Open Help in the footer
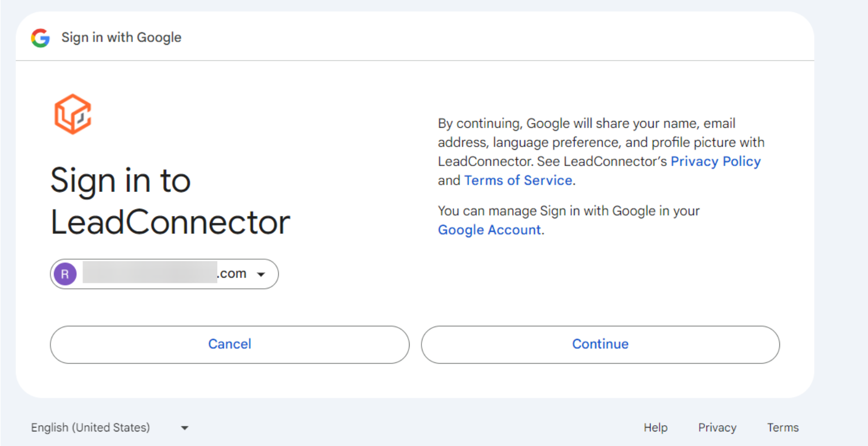Viewport: 868px width, 446px height. point(655,427)
